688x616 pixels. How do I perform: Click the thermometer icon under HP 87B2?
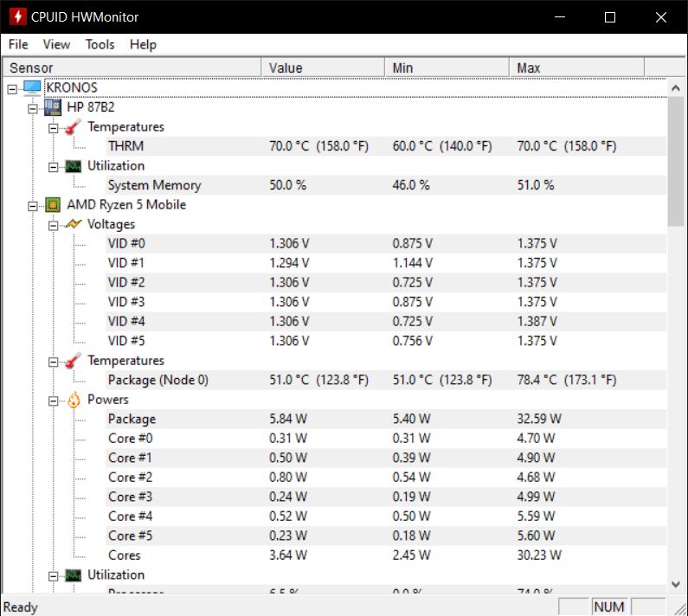(74, 127)
